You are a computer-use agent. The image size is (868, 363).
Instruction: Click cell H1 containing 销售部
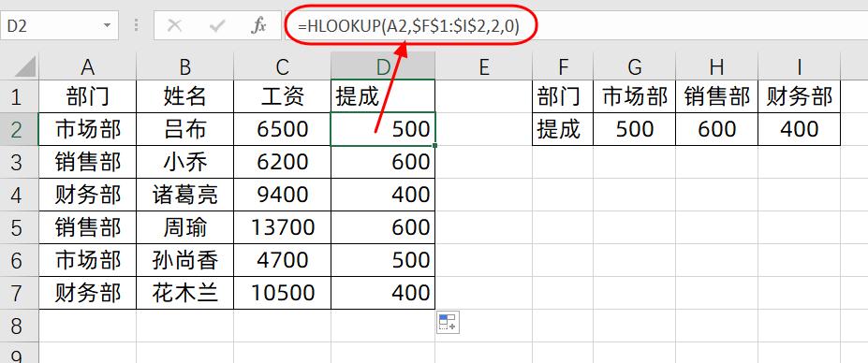click(x=717, y=97)
